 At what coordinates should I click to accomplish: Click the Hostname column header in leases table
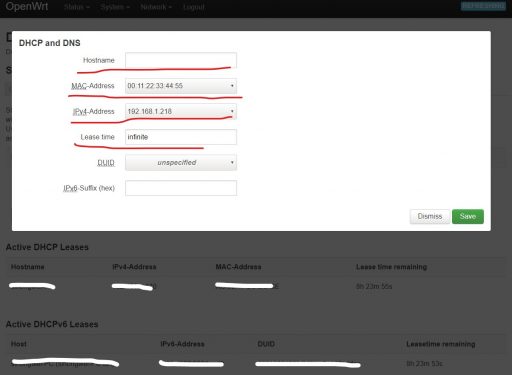point(28,267)
